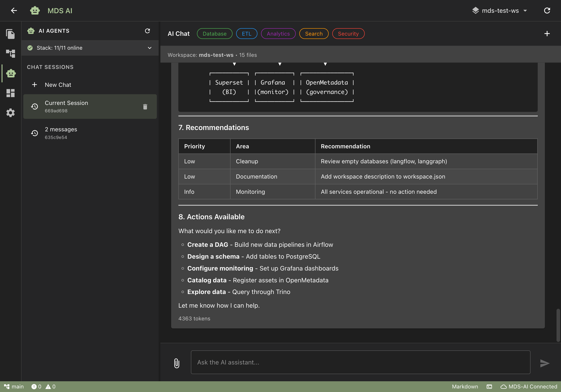Delete the Current Session with the trash icon
The height and width of the screenshot is (392, 561).
[145, 107]
